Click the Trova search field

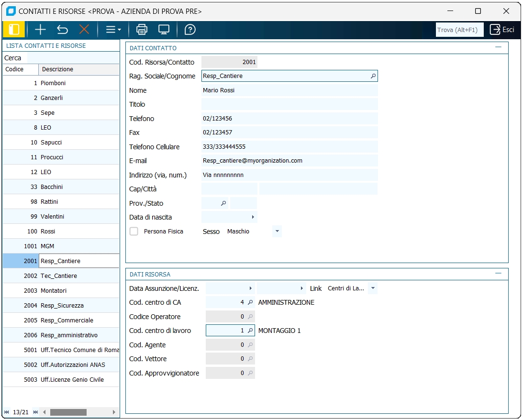(x=459, y=30)
